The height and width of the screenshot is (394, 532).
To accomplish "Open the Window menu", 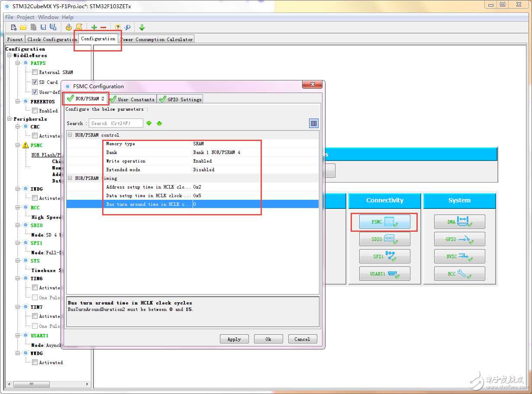I will (x=48, y=17).
